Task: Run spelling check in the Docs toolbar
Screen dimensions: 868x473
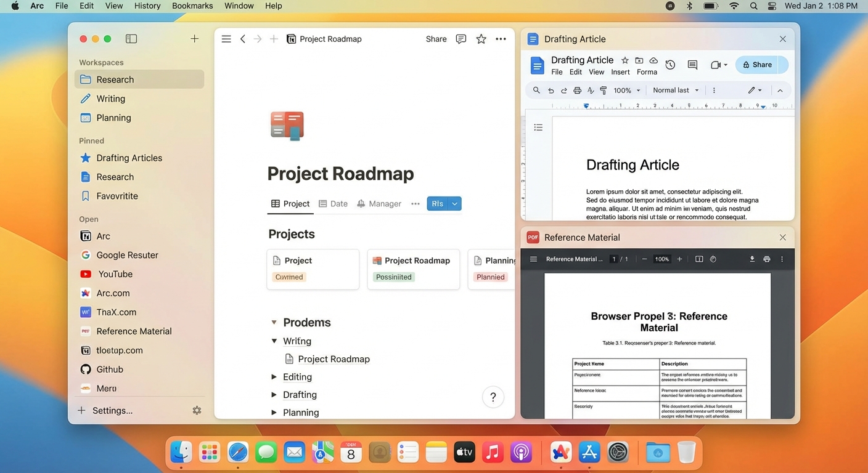Action: point(591,90)
